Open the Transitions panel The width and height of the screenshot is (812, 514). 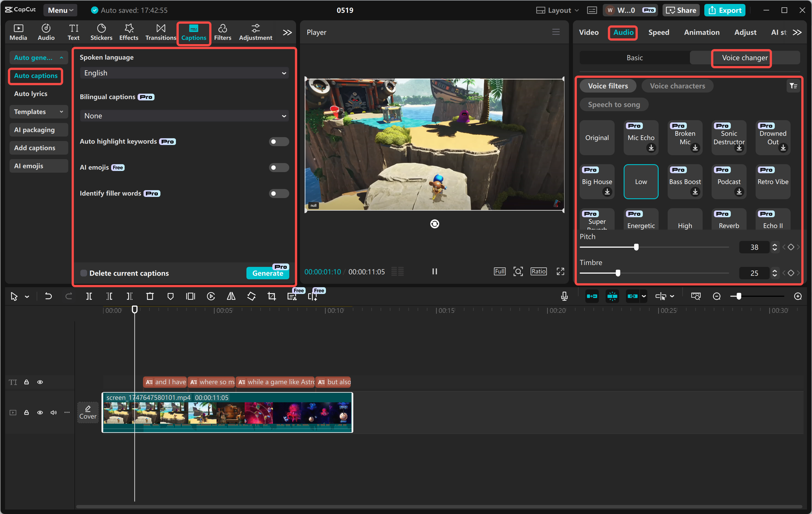pyautogui.click(x=160, y=32)
